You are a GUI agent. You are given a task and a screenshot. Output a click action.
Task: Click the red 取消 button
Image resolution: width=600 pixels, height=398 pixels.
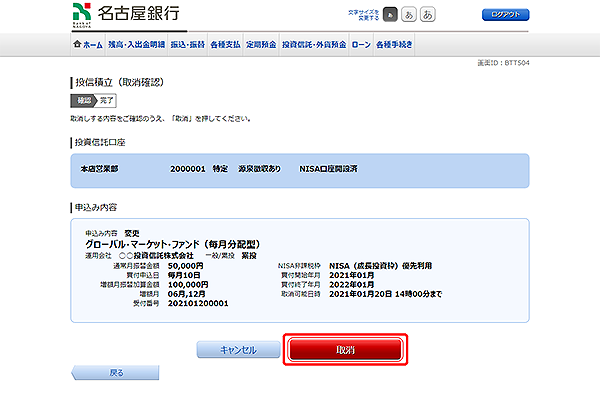pos(345,349)
